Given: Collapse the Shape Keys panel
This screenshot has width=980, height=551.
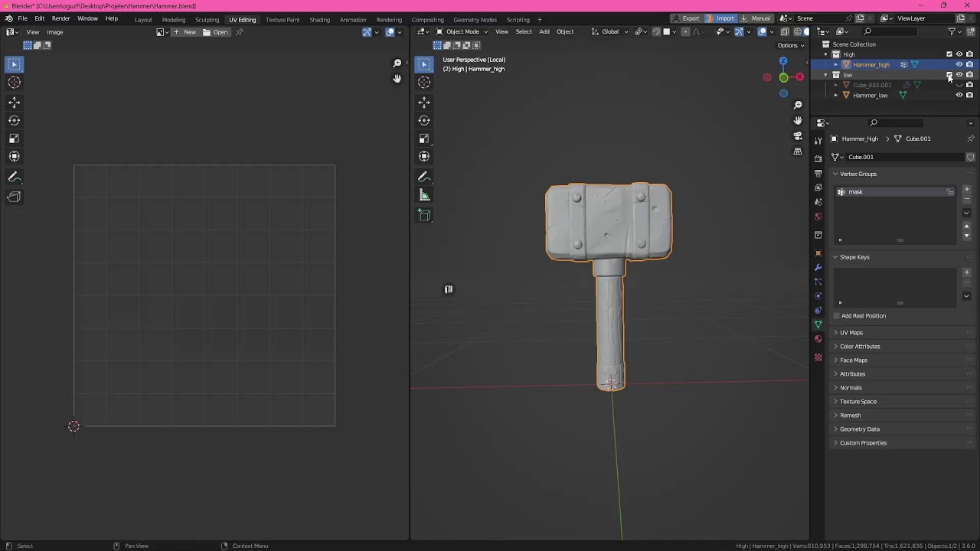Looking at the screenshot, I should click(x=835, y=257).
